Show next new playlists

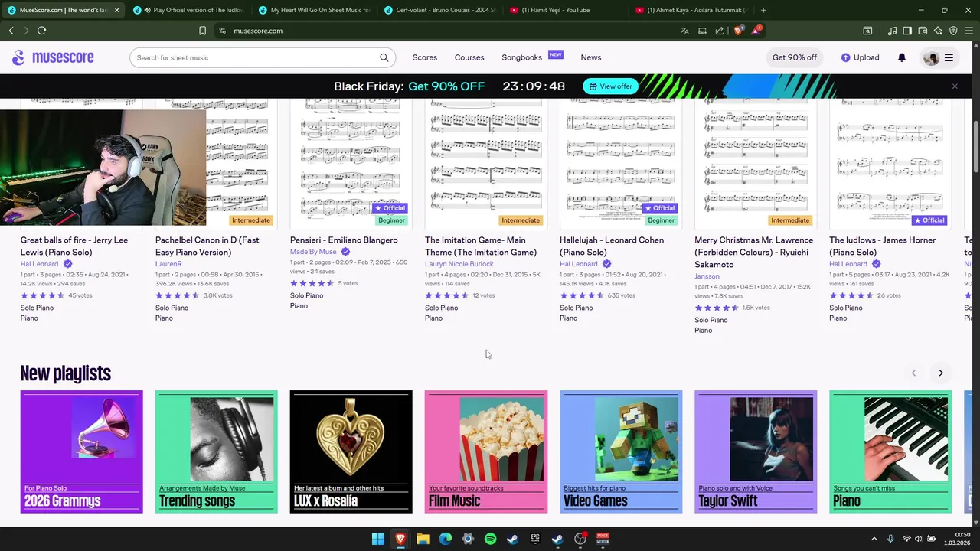click(x=941, y=373)
